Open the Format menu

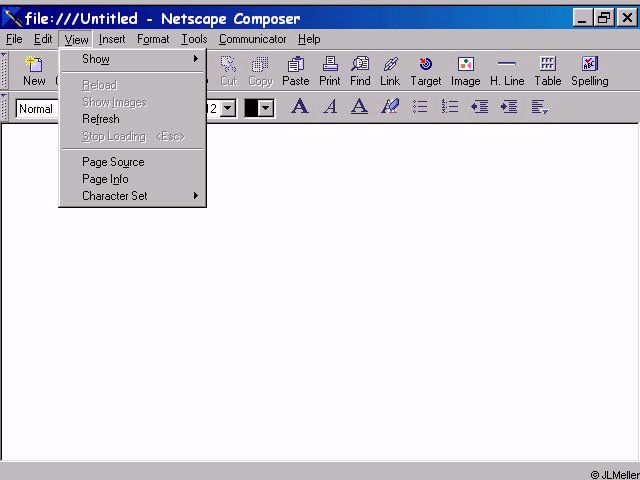tap(153, 39)
